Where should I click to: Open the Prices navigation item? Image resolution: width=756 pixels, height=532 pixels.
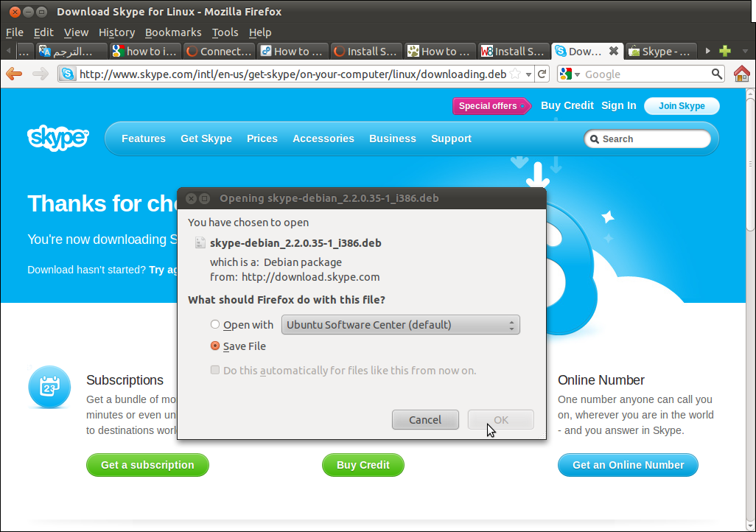[262, 139]
